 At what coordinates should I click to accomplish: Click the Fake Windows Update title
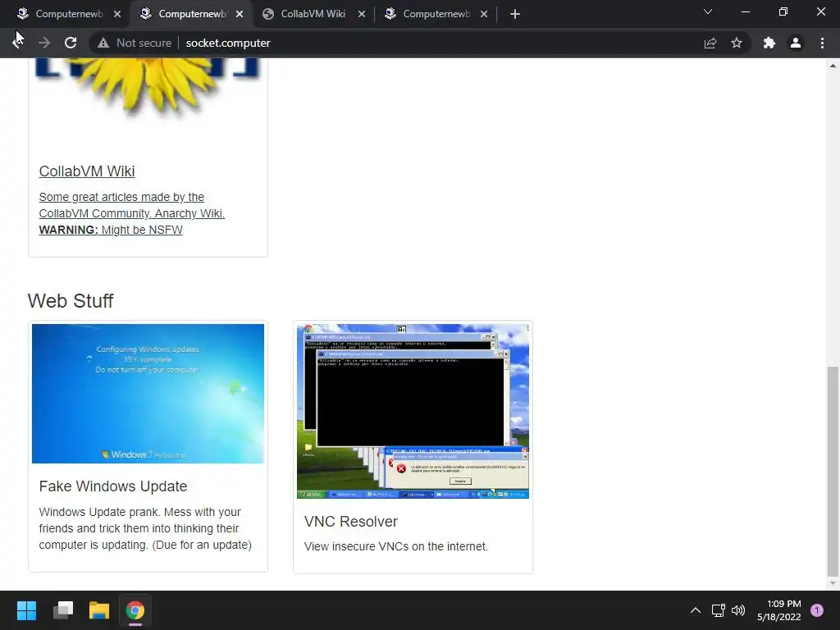113,486
